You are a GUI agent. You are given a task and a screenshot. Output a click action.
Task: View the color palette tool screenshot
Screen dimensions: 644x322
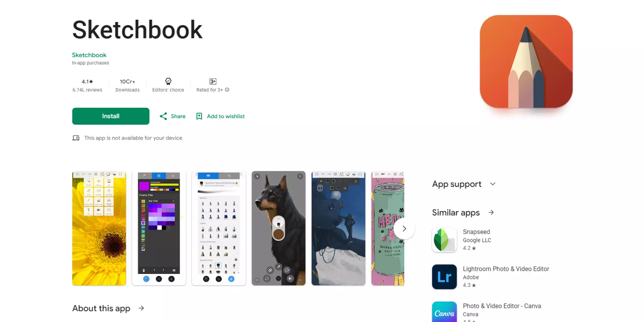pyautogui.click(x=159, y=228)
